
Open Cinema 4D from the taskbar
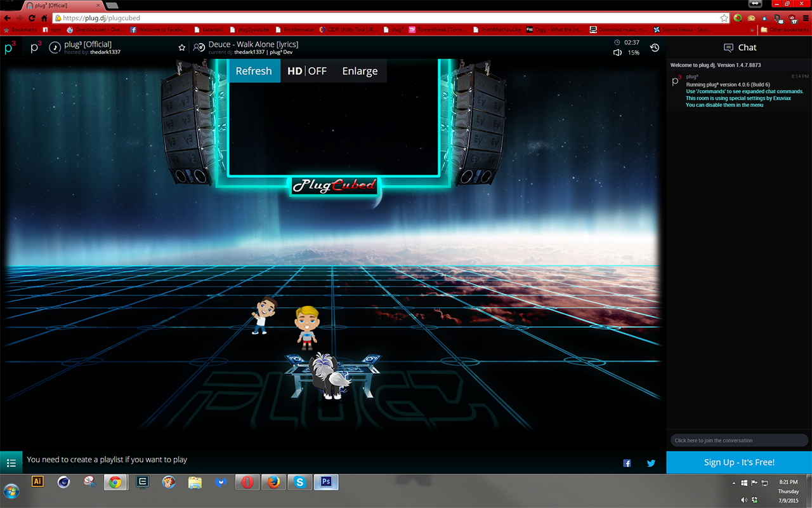(x=63, y=482)
